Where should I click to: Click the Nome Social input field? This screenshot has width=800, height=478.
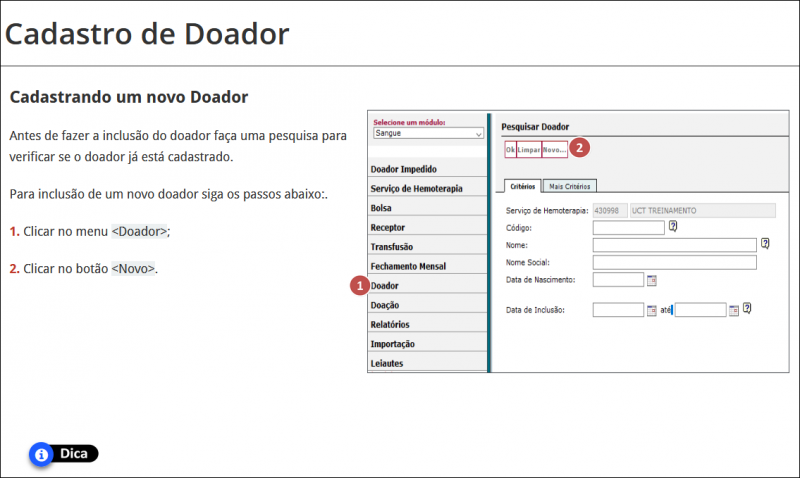(x=674, y=262)
